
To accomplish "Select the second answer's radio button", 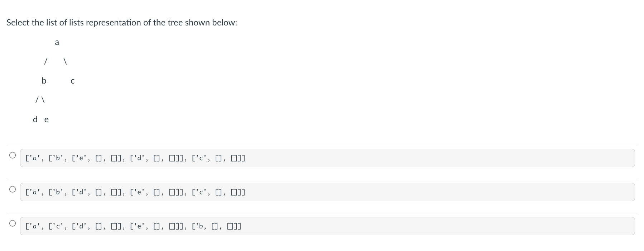I will click(x=12, y=189).
